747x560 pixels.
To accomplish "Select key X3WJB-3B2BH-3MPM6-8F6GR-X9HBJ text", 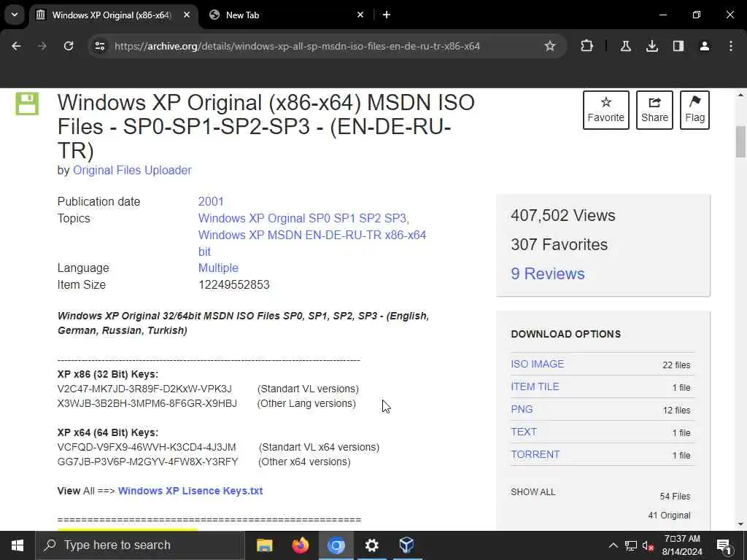I will [147, 404].
